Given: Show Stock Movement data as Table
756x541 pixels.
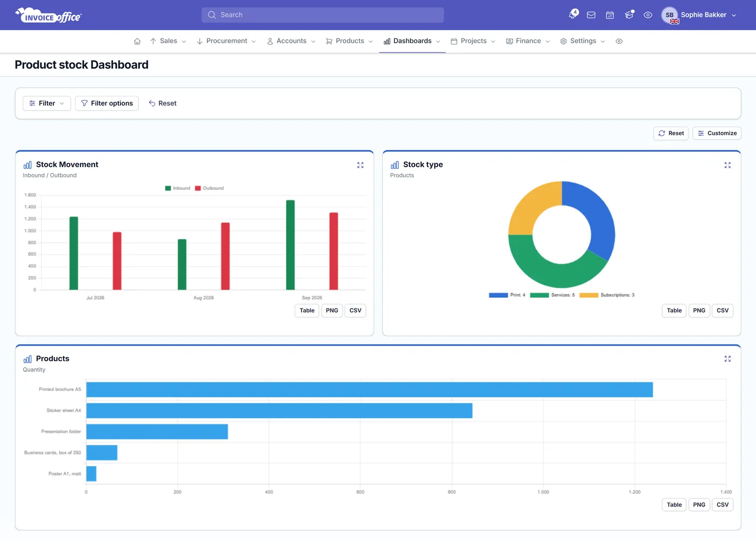Looking at the screenshot, I should click(x=307, y=311).
